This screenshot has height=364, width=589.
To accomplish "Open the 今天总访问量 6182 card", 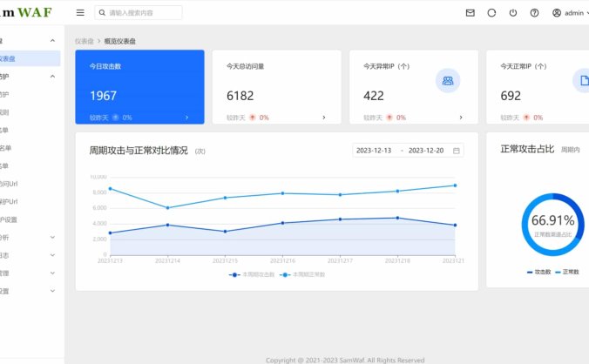I will tap(277, 87).
